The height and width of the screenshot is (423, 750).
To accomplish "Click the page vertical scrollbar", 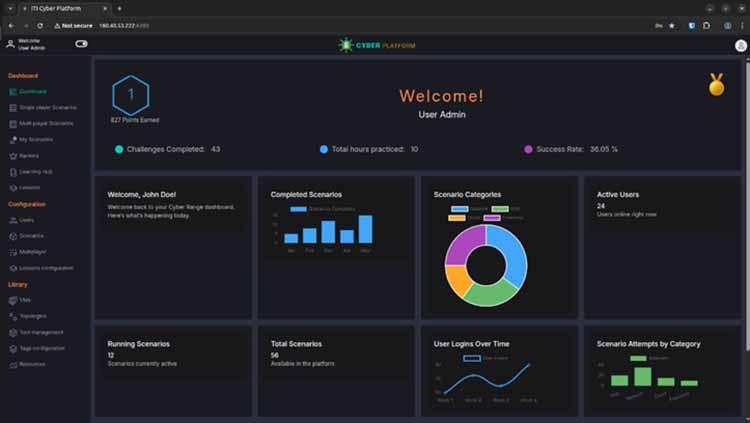I will click(x=747, y=206).
